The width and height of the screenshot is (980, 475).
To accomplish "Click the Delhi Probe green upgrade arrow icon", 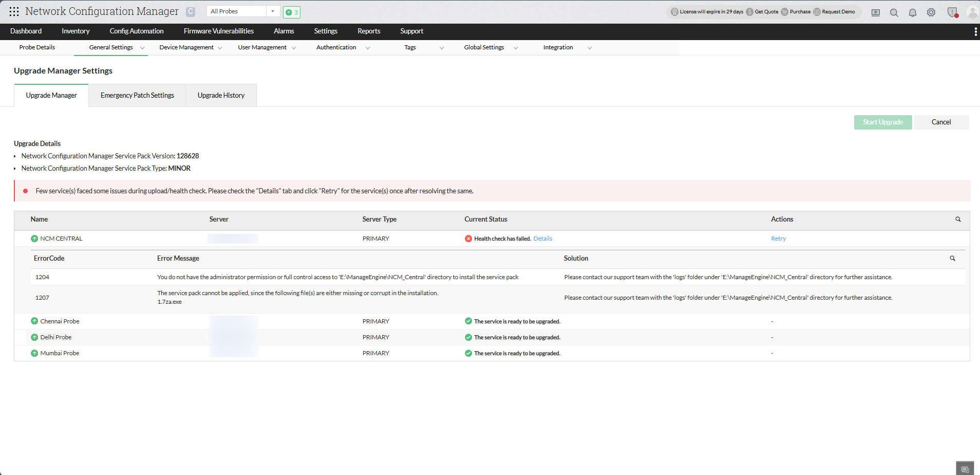I will tap(34, 337).
